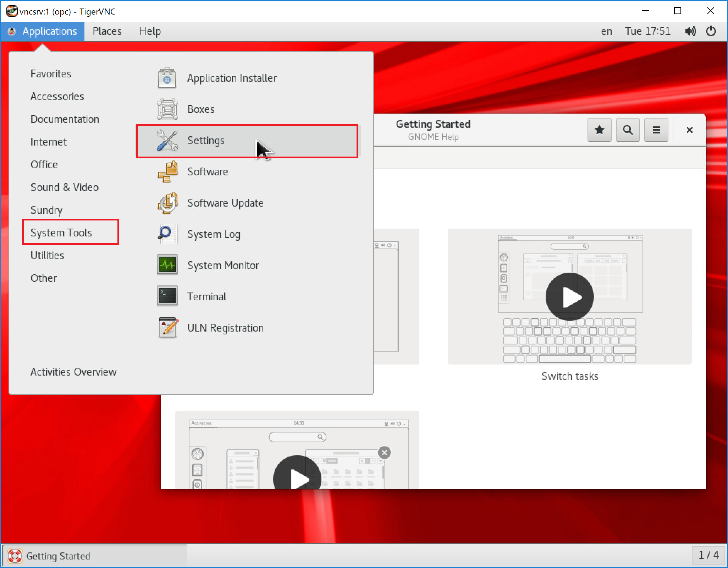Star the Getting Started help page

(x=599, y=130)
